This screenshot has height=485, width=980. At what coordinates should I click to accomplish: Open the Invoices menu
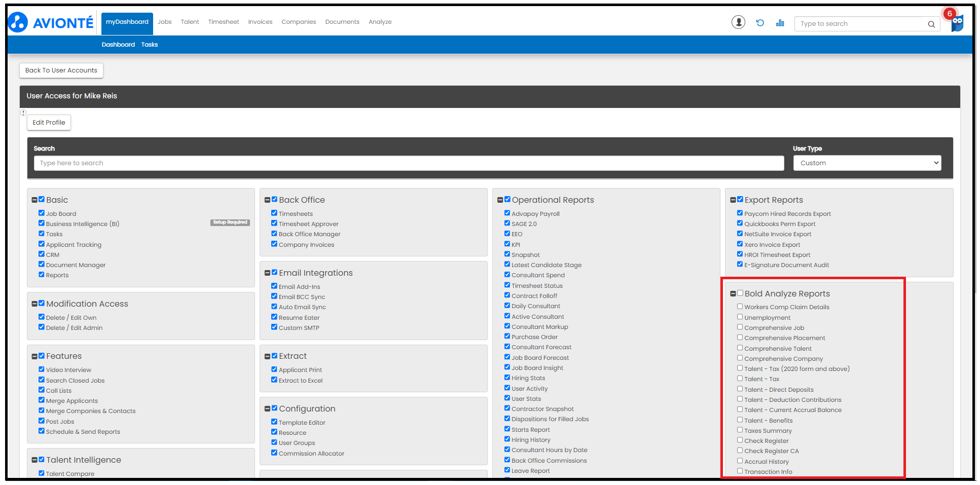click(x=260, y=22)
